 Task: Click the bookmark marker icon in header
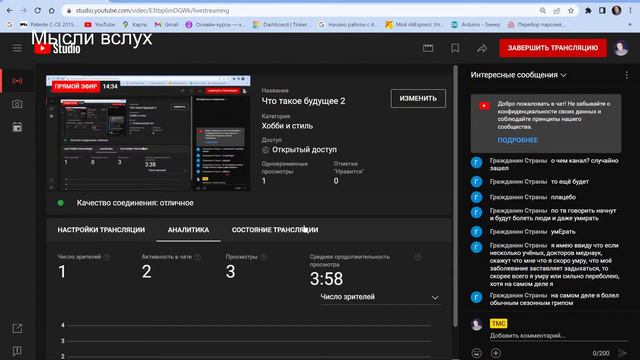[455, 48]
